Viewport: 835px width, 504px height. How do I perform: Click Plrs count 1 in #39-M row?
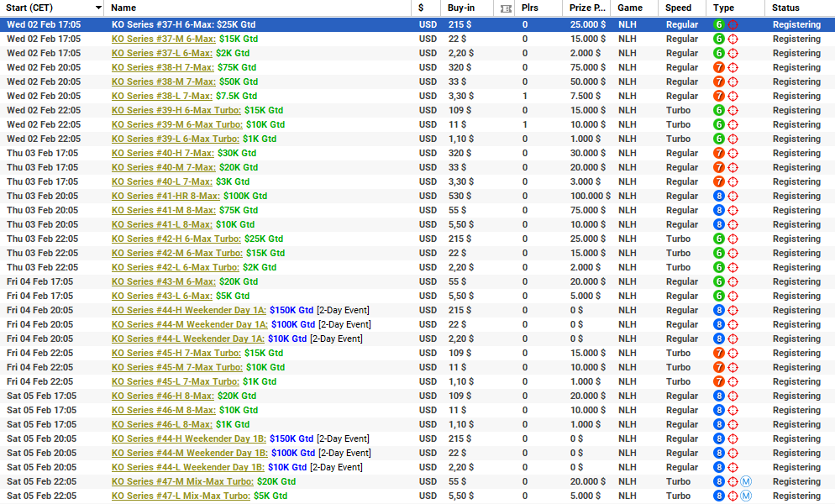coord(525,124)
